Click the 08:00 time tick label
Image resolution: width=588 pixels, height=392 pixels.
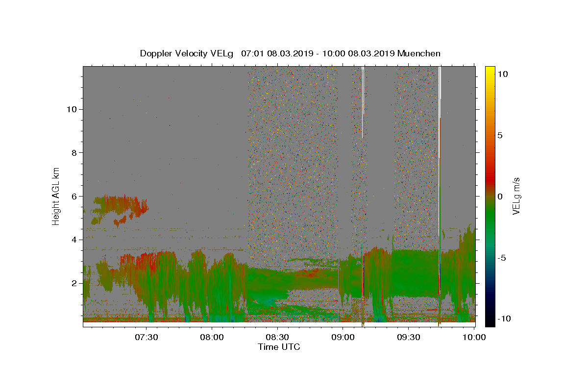click(x=212, y=337)
